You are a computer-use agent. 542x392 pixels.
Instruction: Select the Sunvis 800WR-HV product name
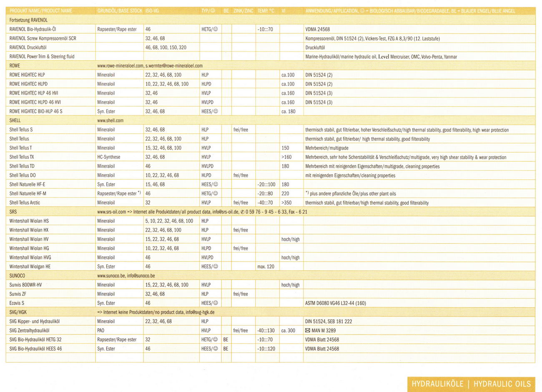click(x=25, y=285)
